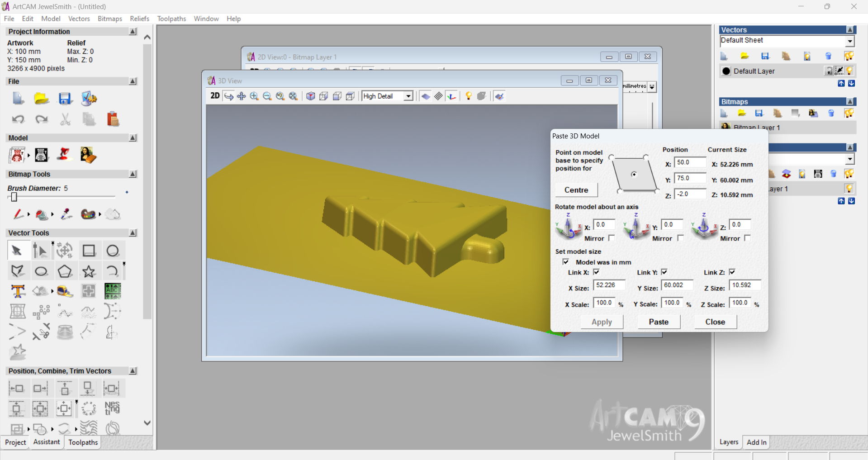Toggle visibility bulb on Default Layer
This screenshot has width=868, height=460.
[849, 71]
